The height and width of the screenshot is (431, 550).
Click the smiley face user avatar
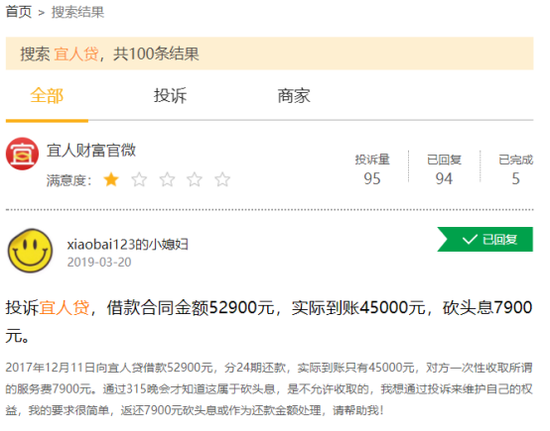coord(30,250)
